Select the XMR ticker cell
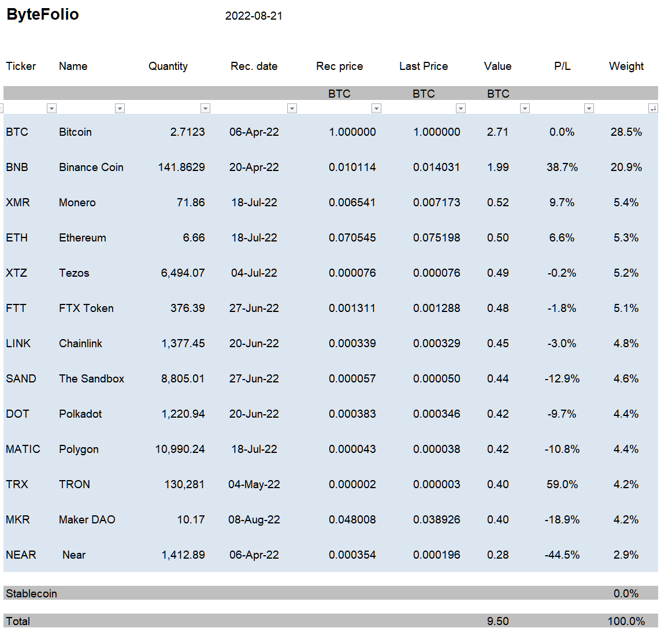The width and height of the screenshot is (672, 643). 18,202
